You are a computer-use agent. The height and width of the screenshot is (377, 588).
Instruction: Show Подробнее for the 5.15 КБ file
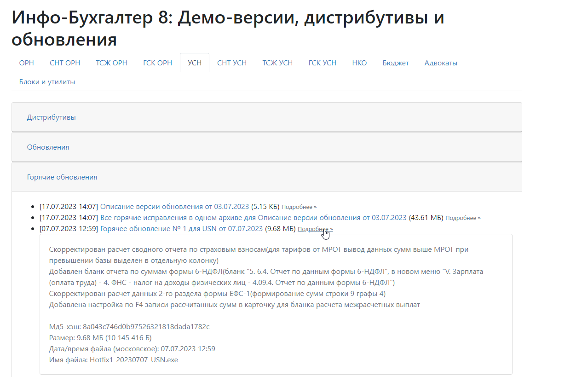(299, 207)
